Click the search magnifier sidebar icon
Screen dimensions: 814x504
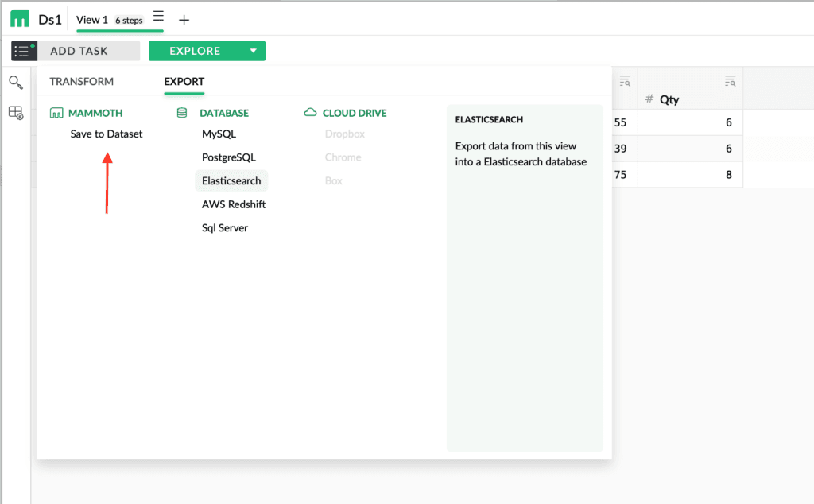point(16,83)
